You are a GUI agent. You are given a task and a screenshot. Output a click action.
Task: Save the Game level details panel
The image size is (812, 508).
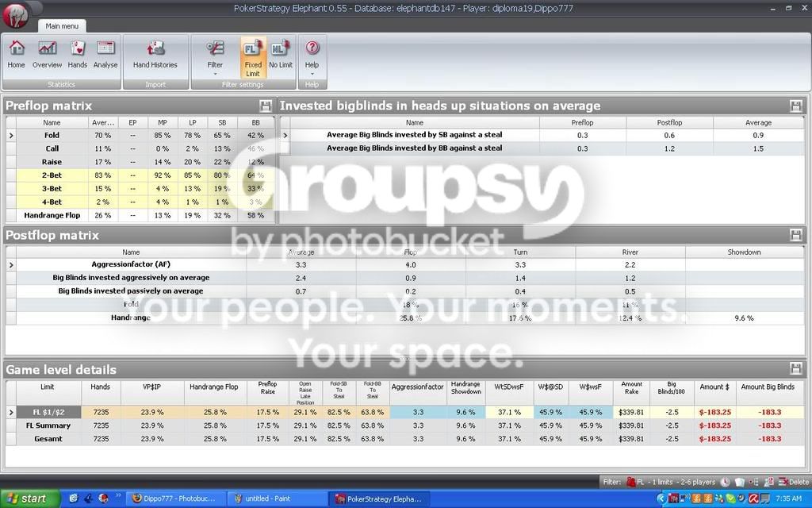[796, 368]
